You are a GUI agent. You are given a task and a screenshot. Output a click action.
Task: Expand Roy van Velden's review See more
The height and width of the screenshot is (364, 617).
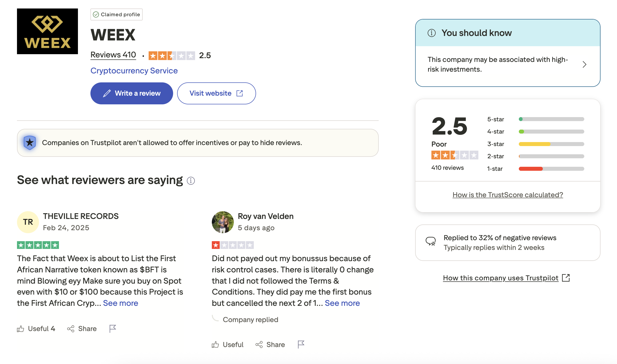coord(342,303)
